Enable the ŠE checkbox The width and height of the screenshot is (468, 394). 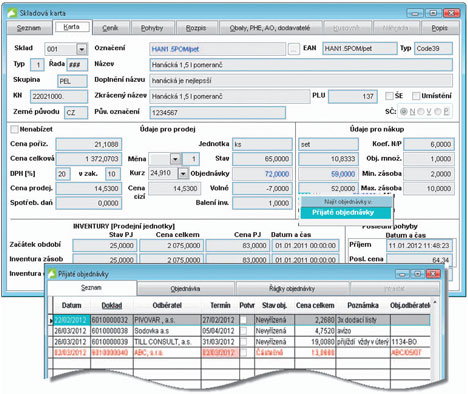[x=389, y=96]
